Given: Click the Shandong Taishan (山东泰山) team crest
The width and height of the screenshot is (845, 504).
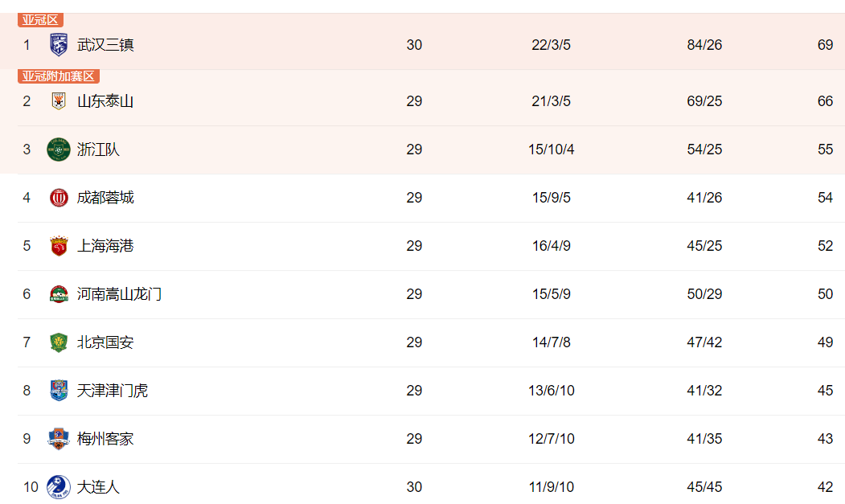Looking at the screenshot, I should [x=59, y=100].
